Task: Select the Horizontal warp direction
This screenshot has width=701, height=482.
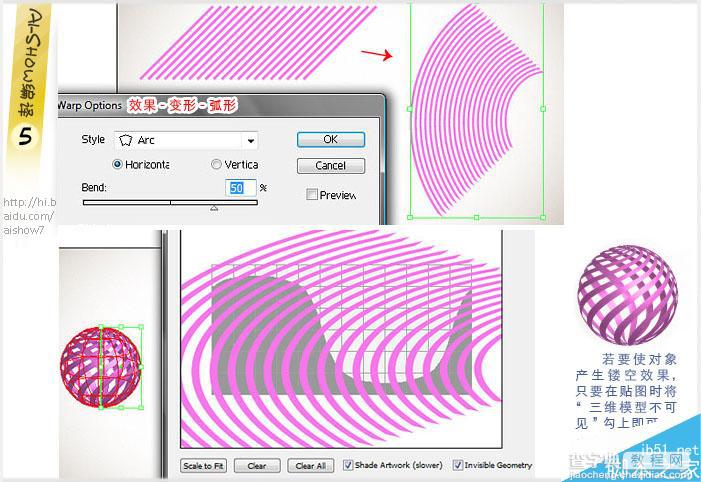Action: coord(117,165)
